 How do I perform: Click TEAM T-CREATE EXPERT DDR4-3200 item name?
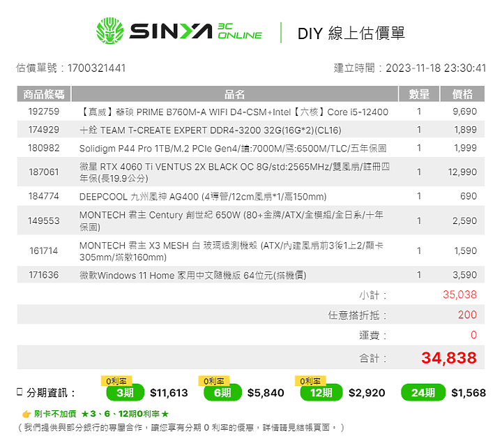coord(211,130)
